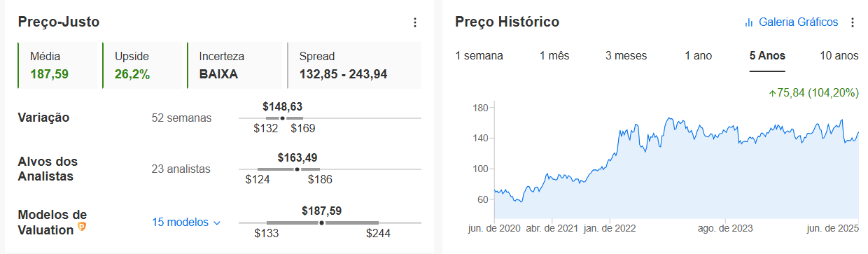
Task: Click the Alvos dos Analistas range marker at $163,49
Action: tap(297, 169)
